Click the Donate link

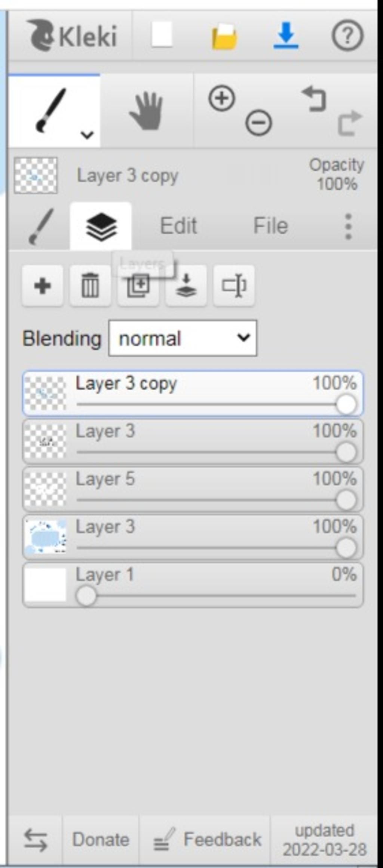tap(101, 839)
